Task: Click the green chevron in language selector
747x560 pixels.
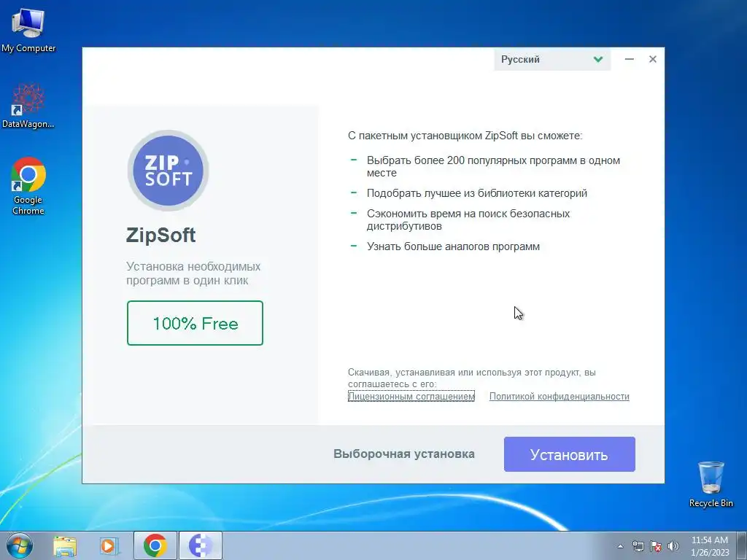Action: coord(598,60)
